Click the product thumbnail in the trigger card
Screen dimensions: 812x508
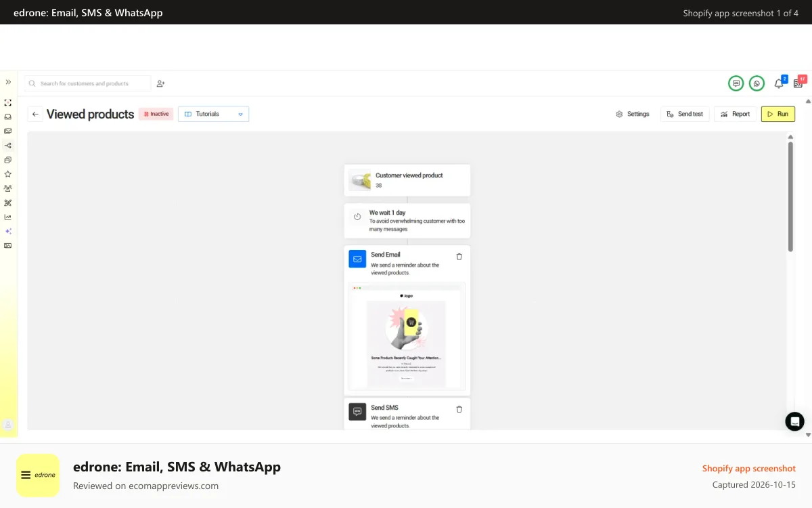coord(360,180)
